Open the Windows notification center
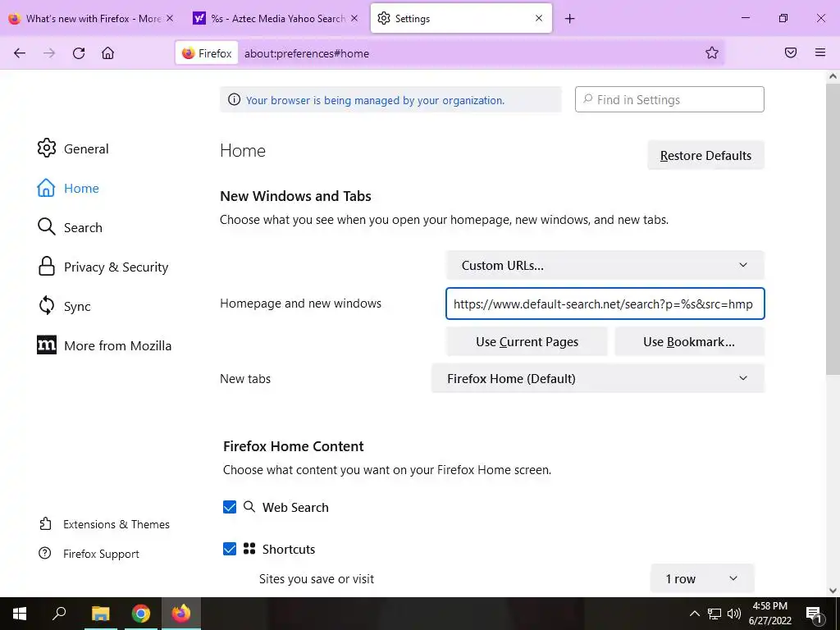This screenshot has width=840, height=630. pyautogui.click(x=814, y=614)
